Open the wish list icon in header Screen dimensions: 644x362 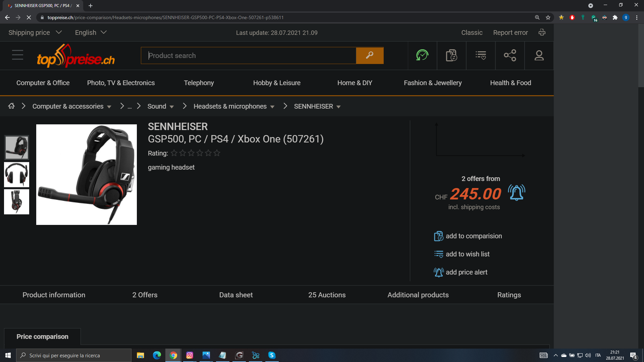[480, 55]
